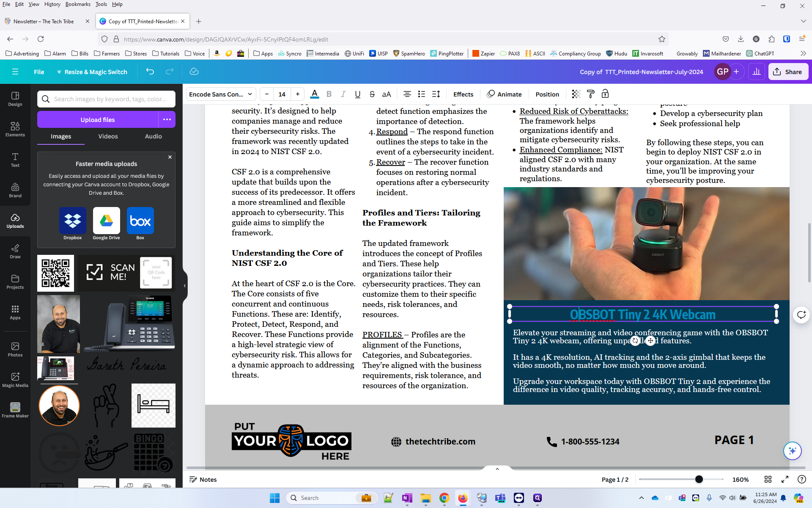Open the analytics chart icon

[757, 72]
